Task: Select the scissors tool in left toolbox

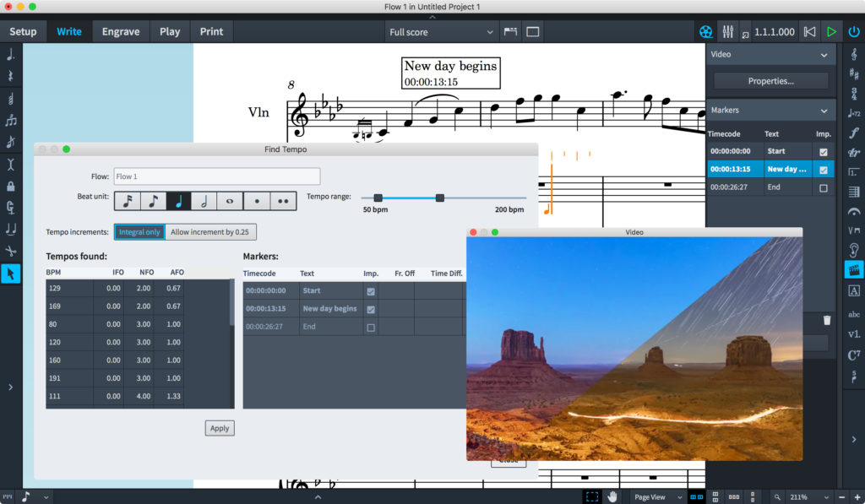Action: pos(10,251)
